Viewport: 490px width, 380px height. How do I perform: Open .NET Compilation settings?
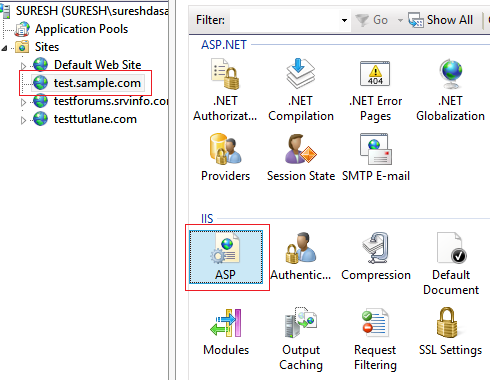coord(301,90)
